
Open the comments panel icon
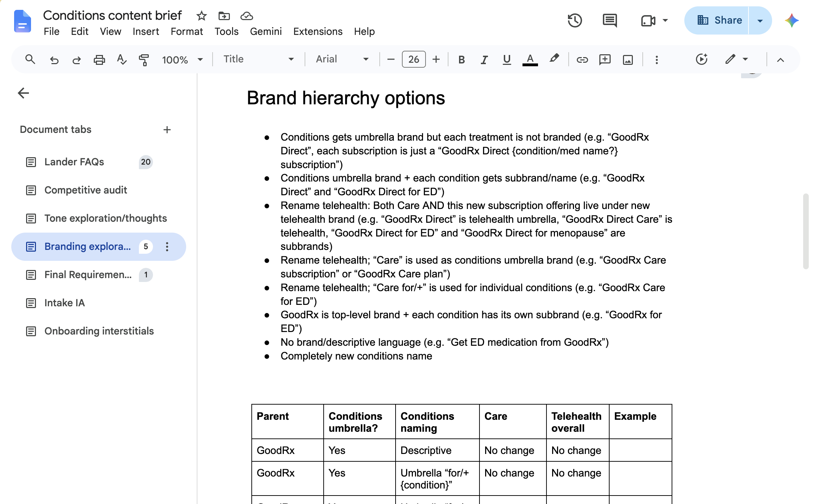pyautogui.click(x=610, y=20)
